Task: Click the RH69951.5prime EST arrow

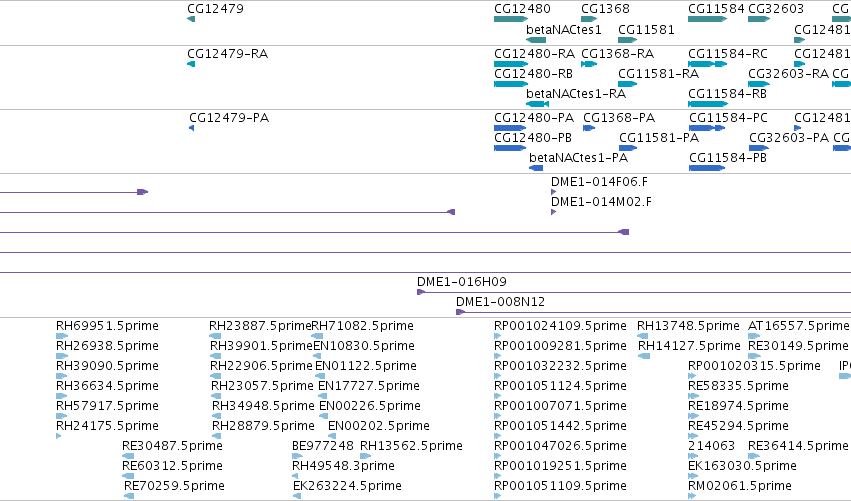Action: (x=62, y=337)
